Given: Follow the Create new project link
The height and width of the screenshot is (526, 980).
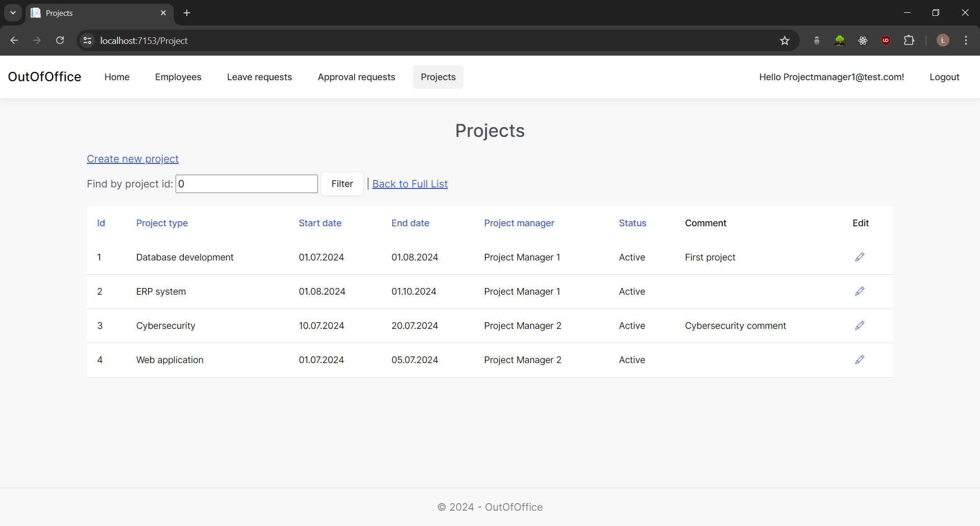Looking at the screenshot, I should 133,159.
